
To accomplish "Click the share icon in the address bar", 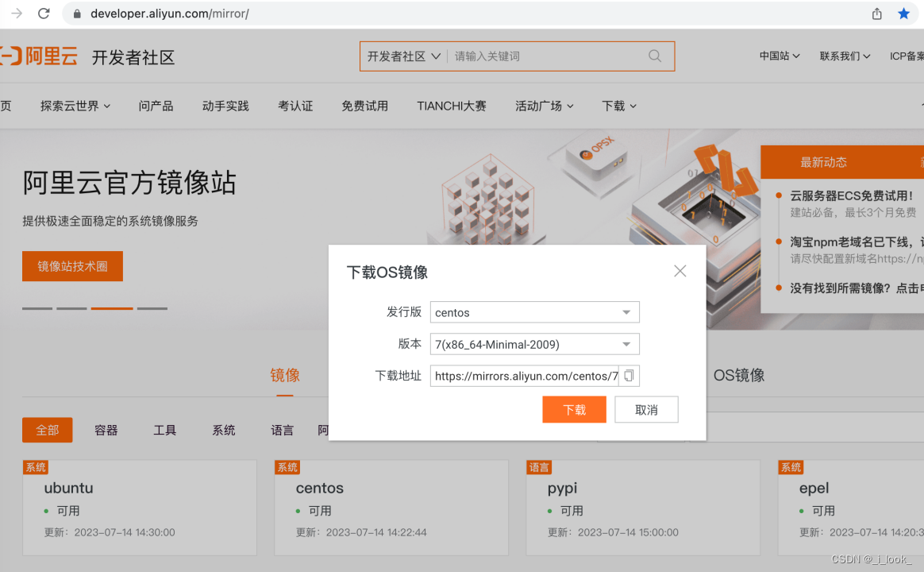I will click(x=877, y=14).
